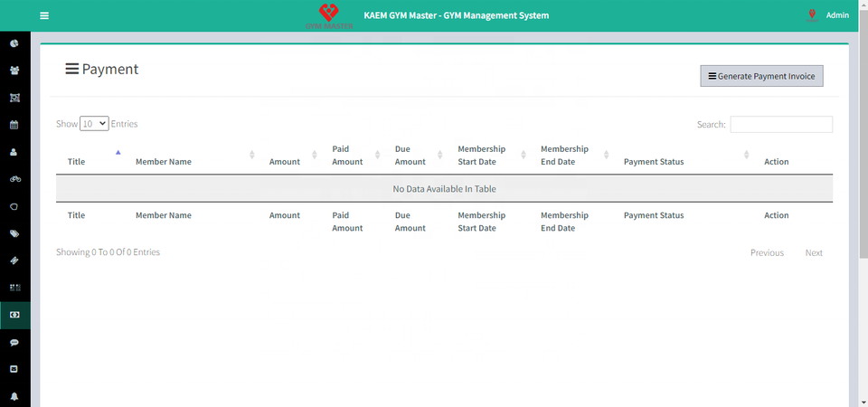Image resolution: width=868 pixels, height=407 pixels.
Task: Click the bicycle icon in sidebar
Action: point(14,179)
